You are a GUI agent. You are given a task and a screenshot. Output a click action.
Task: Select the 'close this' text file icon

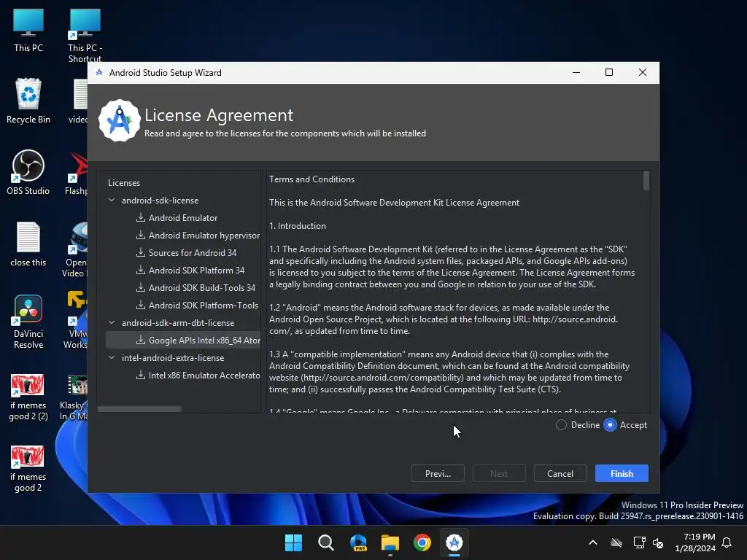(28, 244)
